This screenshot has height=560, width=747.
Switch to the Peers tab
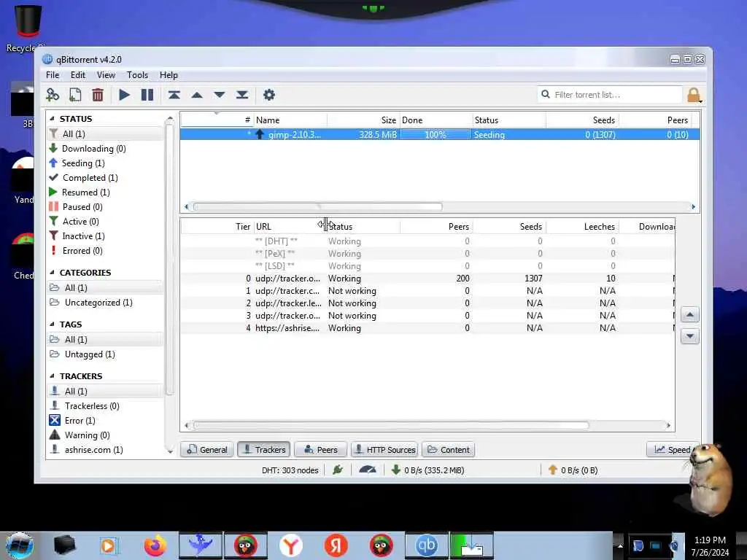[321, 449]
